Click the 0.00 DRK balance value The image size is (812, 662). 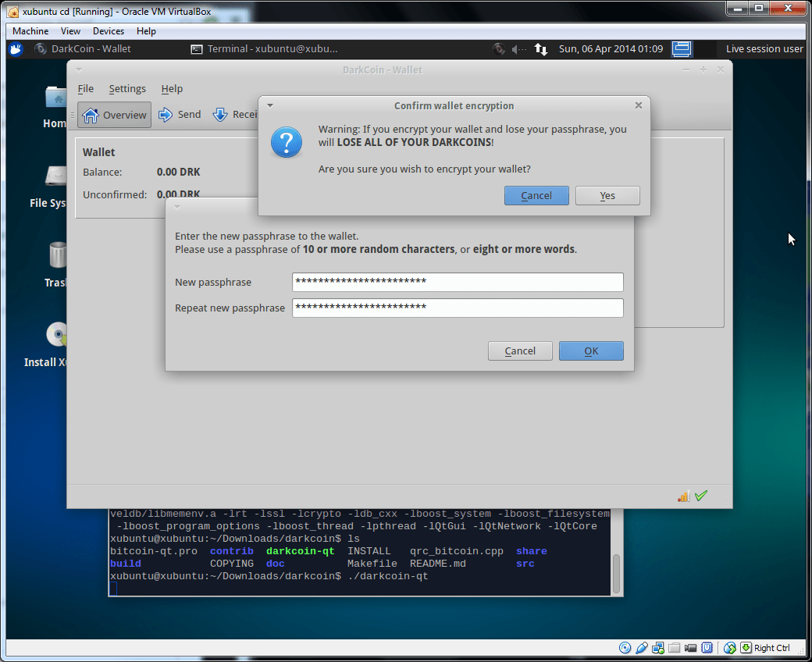pyautogui.click(x=178, y=172)
